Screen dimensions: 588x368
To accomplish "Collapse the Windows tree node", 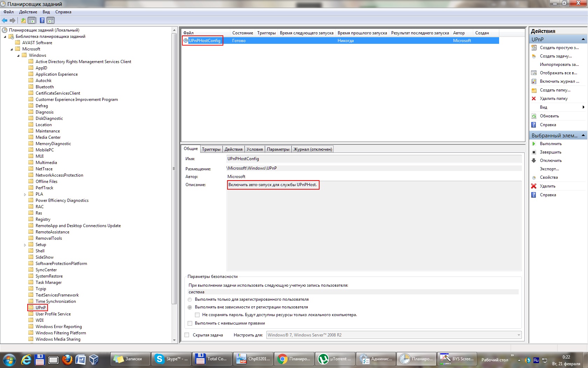I will pyautogui.click(x=18, y=55).
